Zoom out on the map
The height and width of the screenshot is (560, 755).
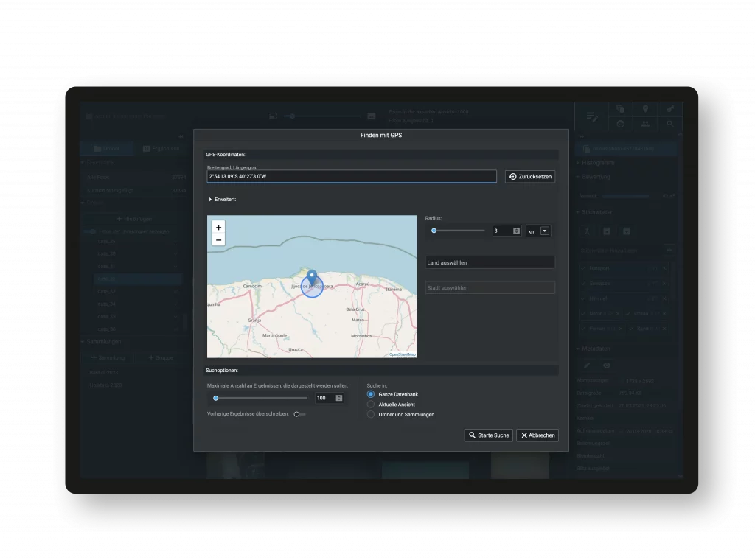[218, 240]
